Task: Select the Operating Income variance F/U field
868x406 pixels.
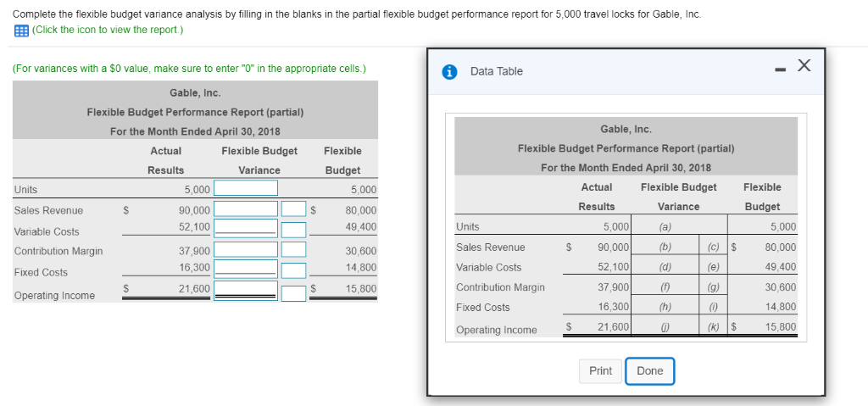Action: [x=293, y=293]
